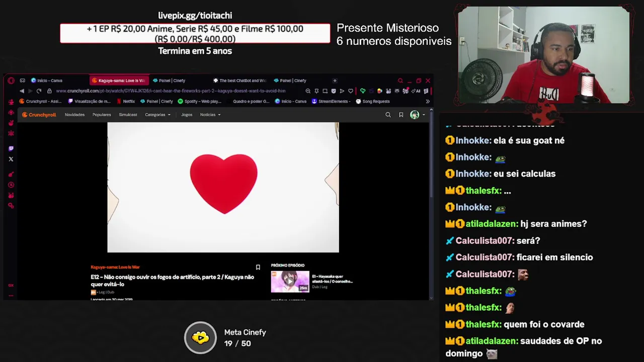Image resolution: width=644 pixels, height=362 pixels.
Task: Open the AI extension icon
Action: click(416, 91)
